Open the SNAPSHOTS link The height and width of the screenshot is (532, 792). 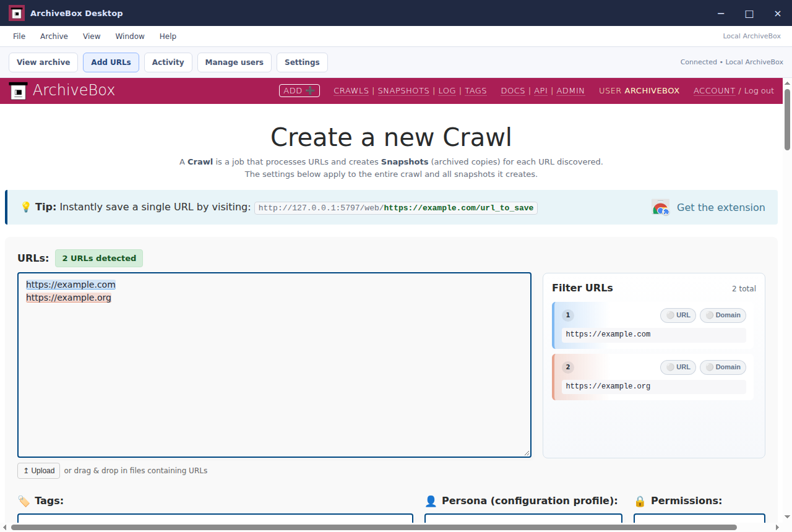[x=403, y=91]
